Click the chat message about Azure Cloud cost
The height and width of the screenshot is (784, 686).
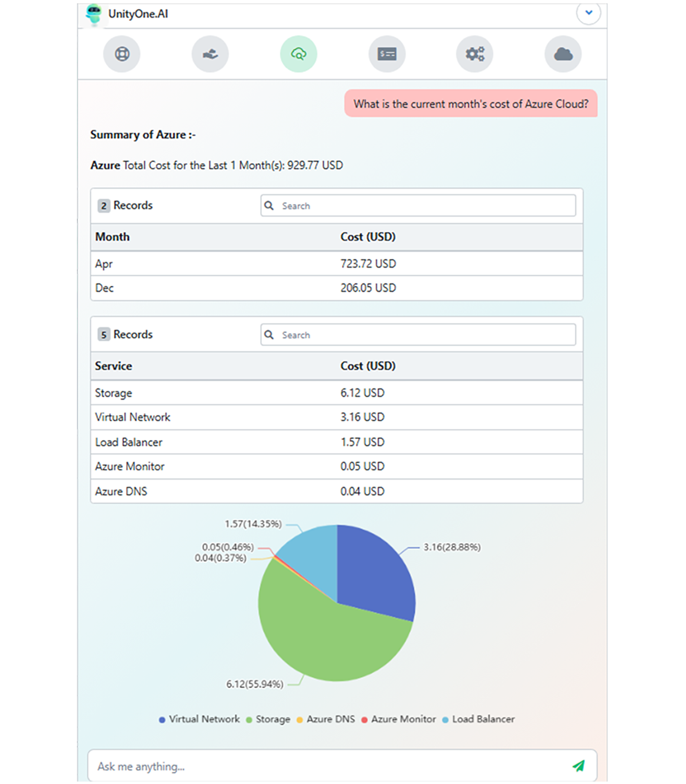[471, 103]
